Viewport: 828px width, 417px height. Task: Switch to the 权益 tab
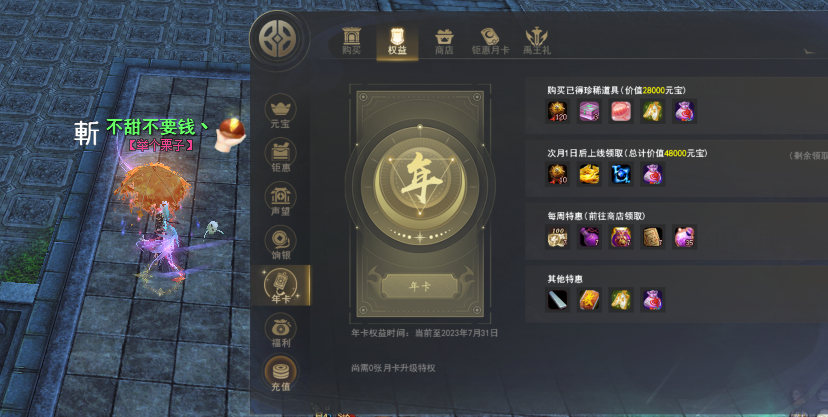pos(397,42)
